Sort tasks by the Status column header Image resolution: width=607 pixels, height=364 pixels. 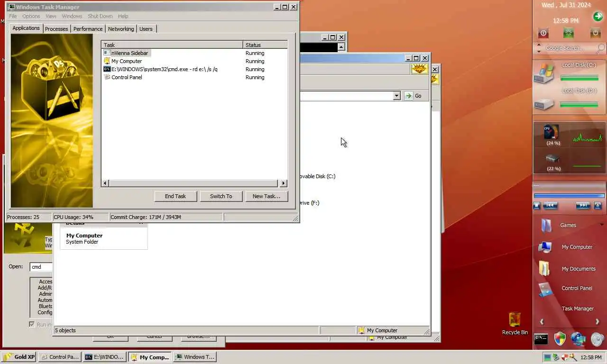(265, 45)
